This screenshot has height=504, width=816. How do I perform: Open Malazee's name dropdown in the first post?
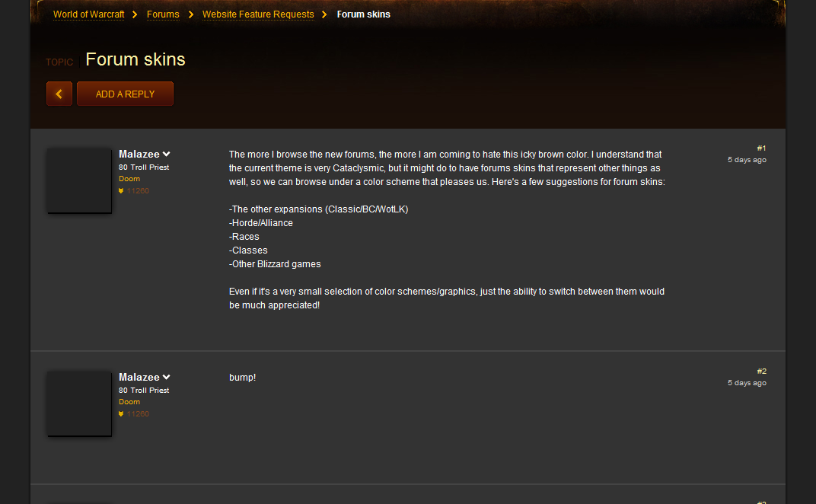coord(166,153)
